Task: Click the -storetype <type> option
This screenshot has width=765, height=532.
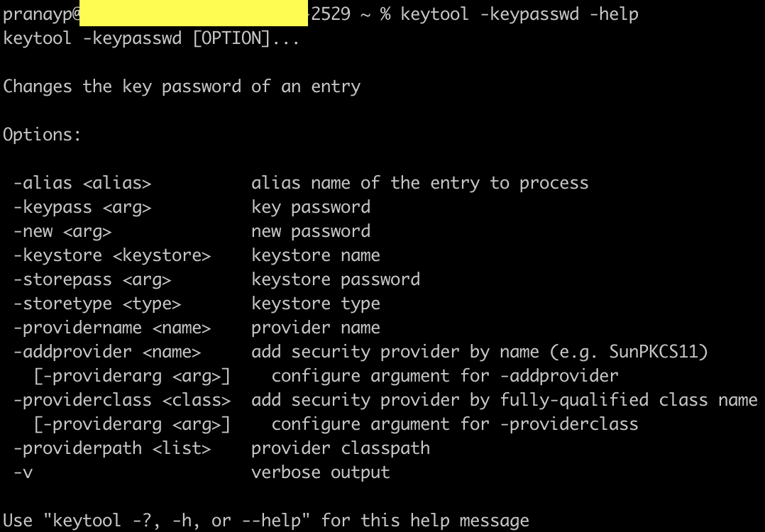Action: (97, 304)
